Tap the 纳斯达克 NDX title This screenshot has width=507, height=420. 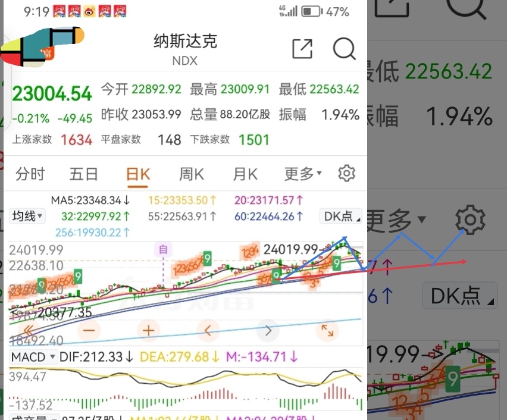point(185,49)
